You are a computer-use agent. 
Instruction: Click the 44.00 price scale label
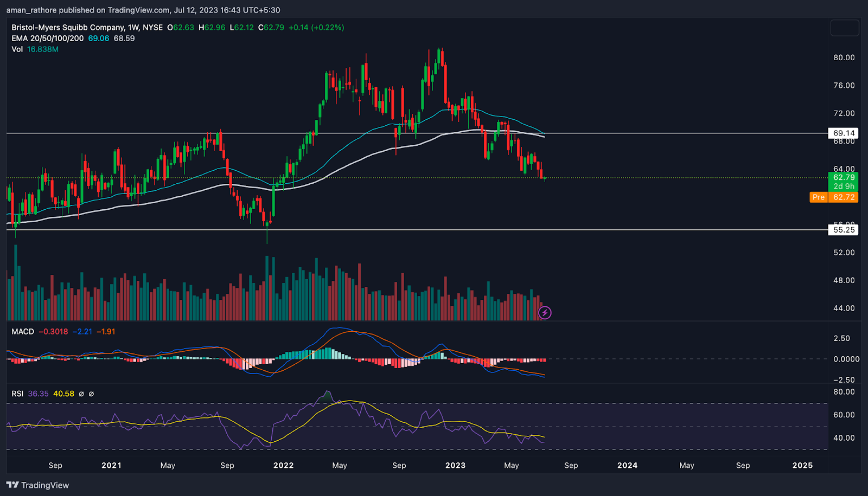pos(844,308)
